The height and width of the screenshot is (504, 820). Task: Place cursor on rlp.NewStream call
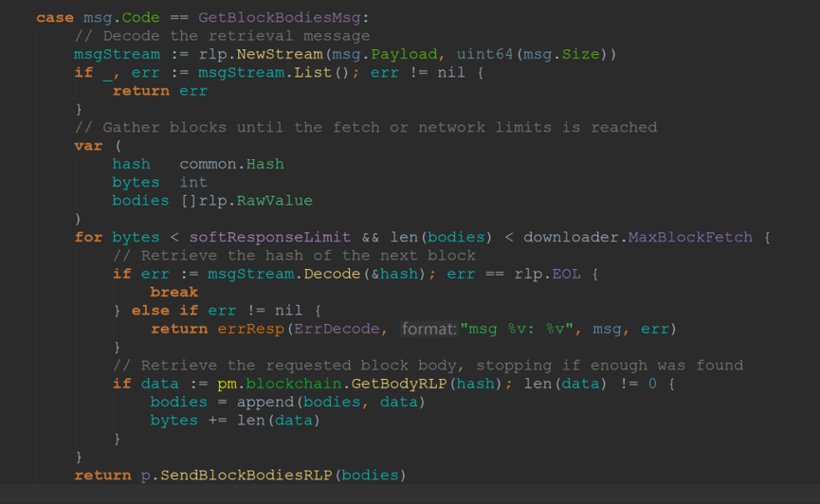pyautogui.click(x=261, y=54)
